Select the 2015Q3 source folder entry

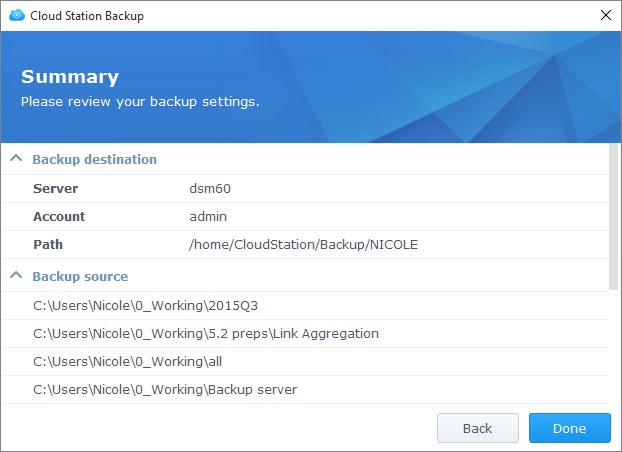coord(305,306)
